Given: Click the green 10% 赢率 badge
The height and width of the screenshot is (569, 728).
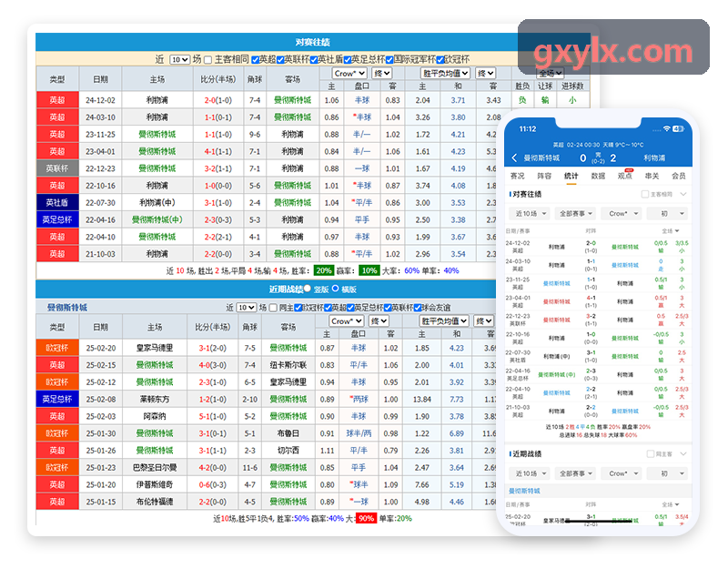Looking at the screenshot, I should coord(369,270).
